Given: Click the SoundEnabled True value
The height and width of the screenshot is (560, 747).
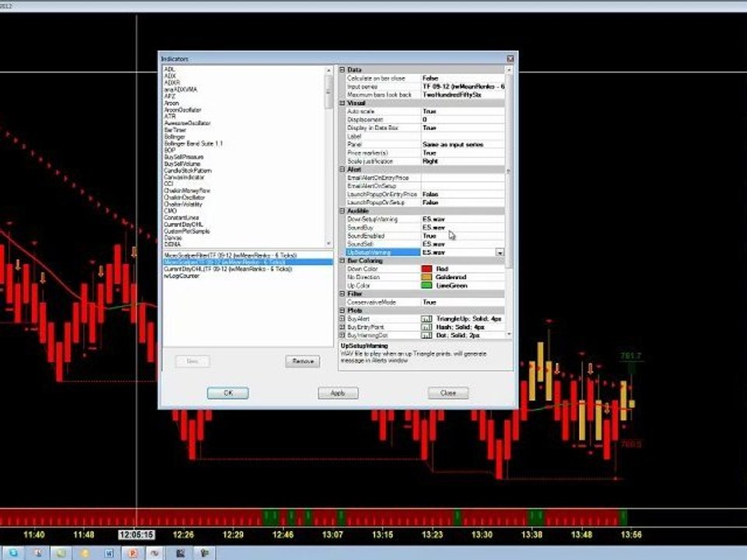Looking at the screenshot, I should [x=462, y=236].
